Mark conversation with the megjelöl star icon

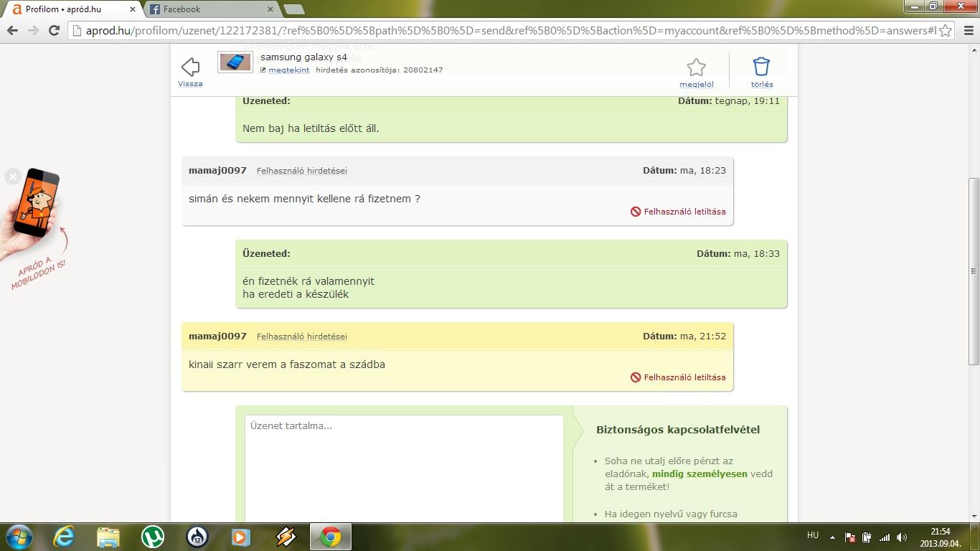697,67
